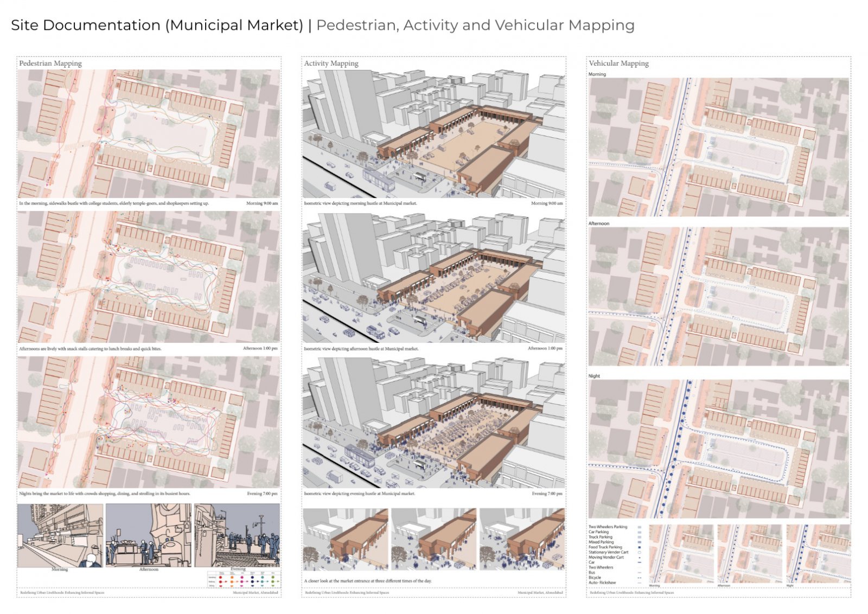868x614 pixels.
Task: Open the evening isometric view of the market
Action: tap(433, 423)
